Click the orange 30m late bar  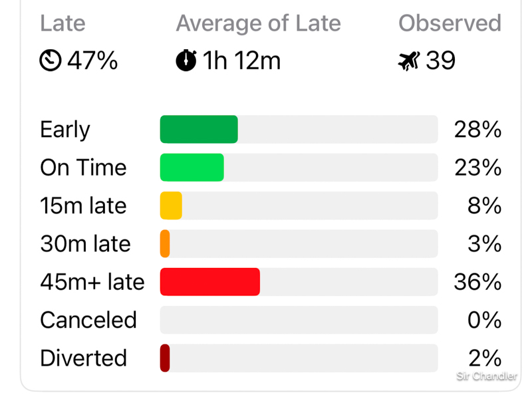click(x=165, y=243)
